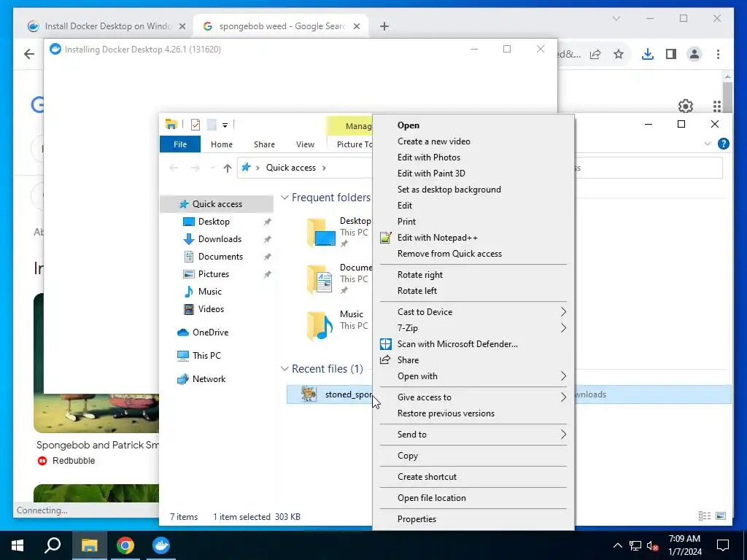Open Network in the navigation pane
The image size is (747, 560).
(209, 379)
